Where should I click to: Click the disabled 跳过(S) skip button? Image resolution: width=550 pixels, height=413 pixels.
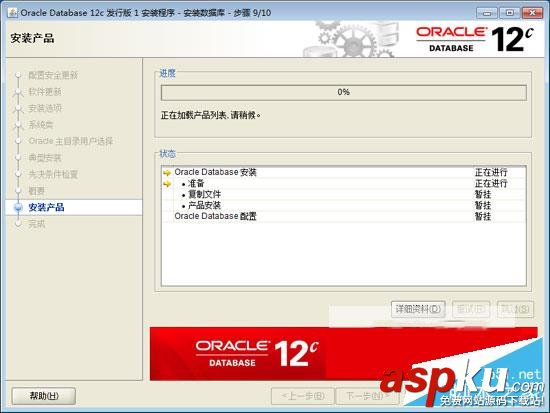tap(515, 309)
